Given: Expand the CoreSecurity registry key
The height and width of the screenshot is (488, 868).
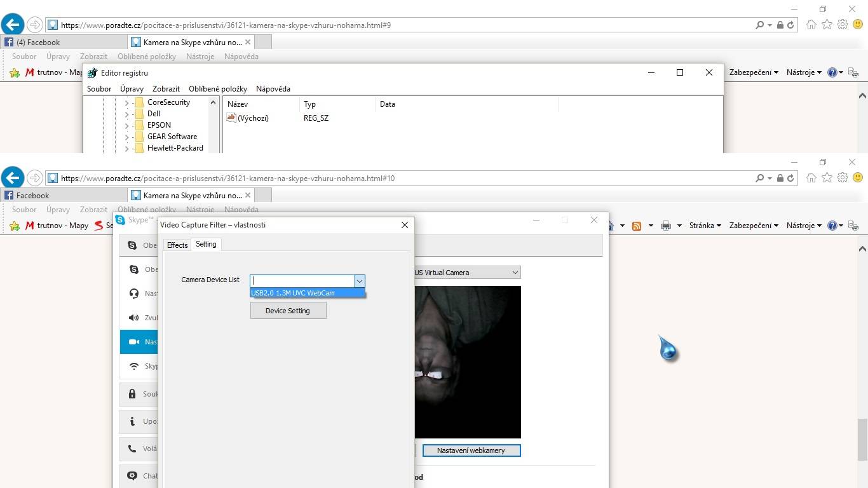Looking at the screenshot, I should [126, 102].
